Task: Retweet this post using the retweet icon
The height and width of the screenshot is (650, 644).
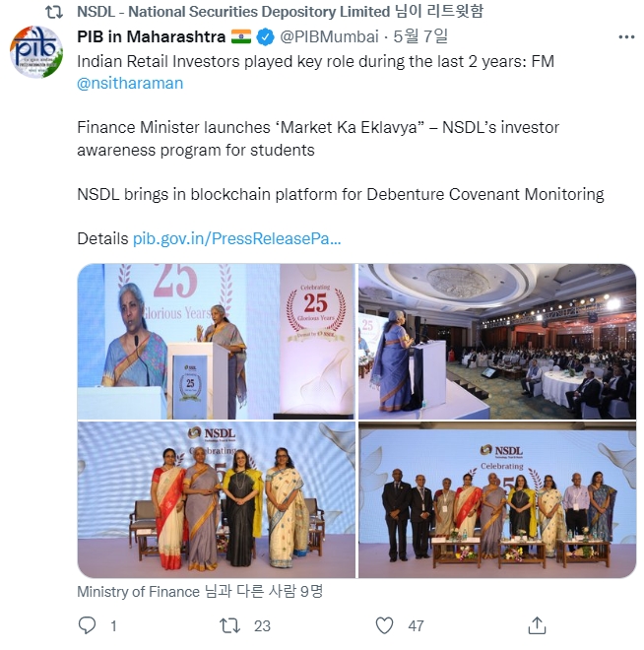Action: (x=229, y=625)
